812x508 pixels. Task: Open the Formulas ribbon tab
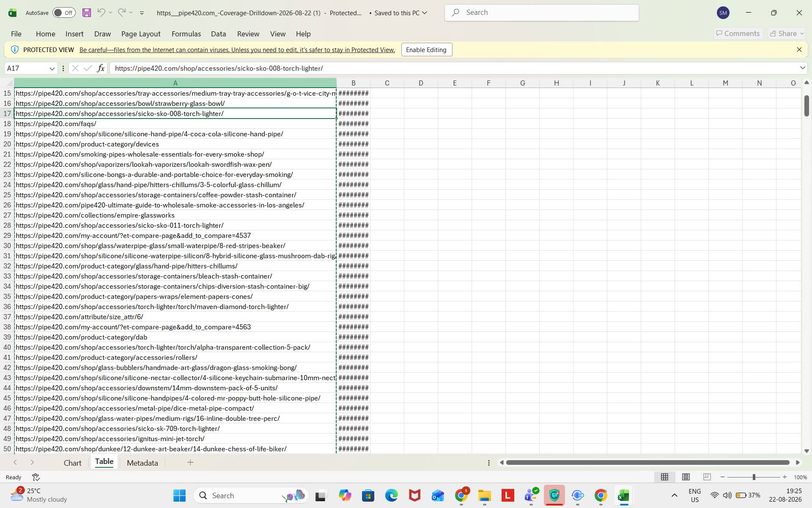pyautogui.click(x=186, y=34)
